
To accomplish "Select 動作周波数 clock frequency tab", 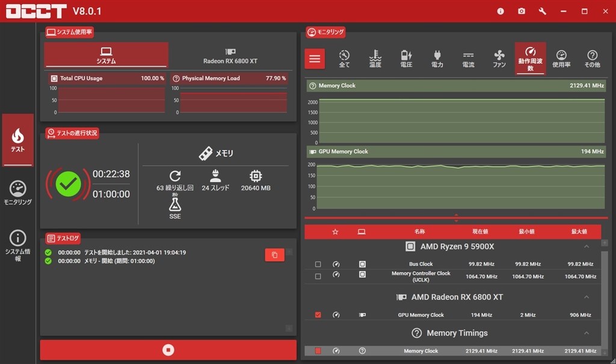I will pyautogui.click(x=531, y=58).
